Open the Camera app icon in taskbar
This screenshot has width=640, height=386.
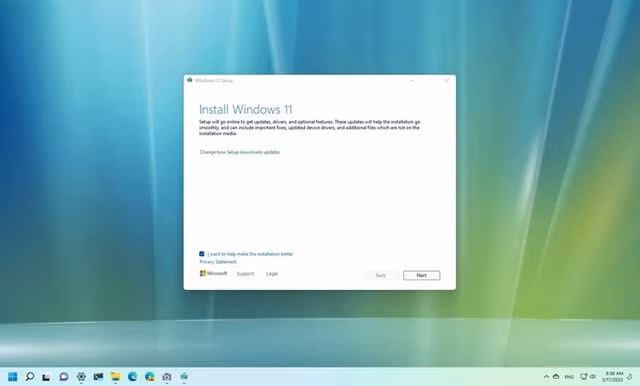pos(167,377)
